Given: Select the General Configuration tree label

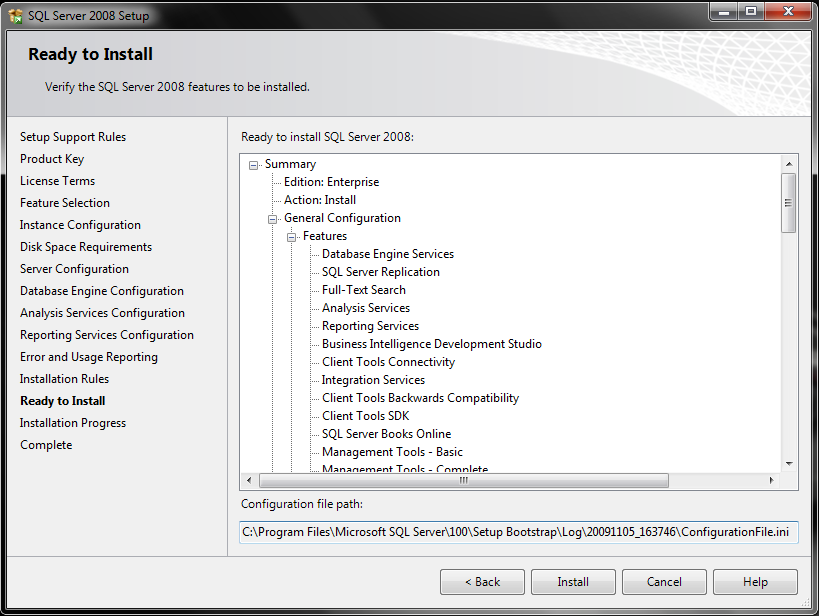Looking at the screenshot, I should (342, 218).
